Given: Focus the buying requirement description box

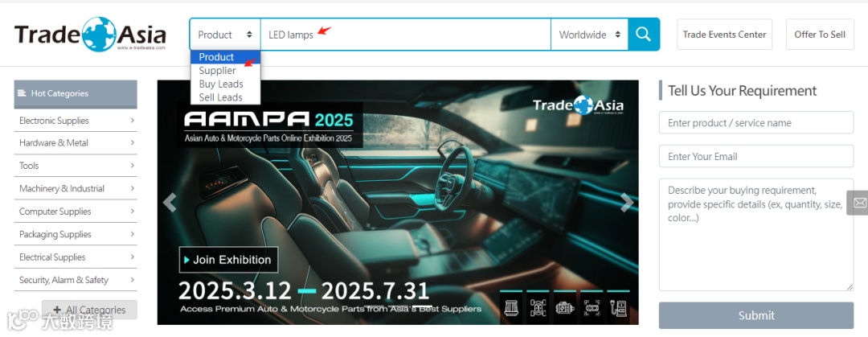Looking at the screenshot, I should [x=756, y=235].
